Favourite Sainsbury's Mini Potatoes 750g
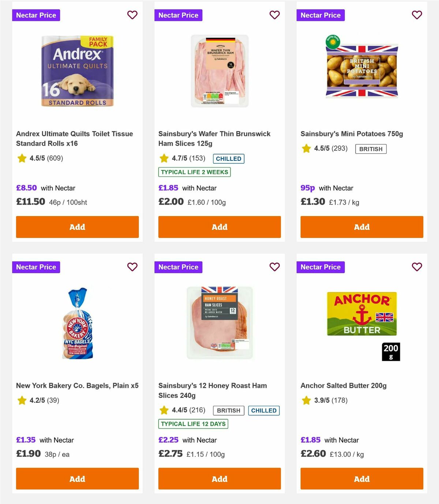 pyautogui.click(x=417, y=15)
